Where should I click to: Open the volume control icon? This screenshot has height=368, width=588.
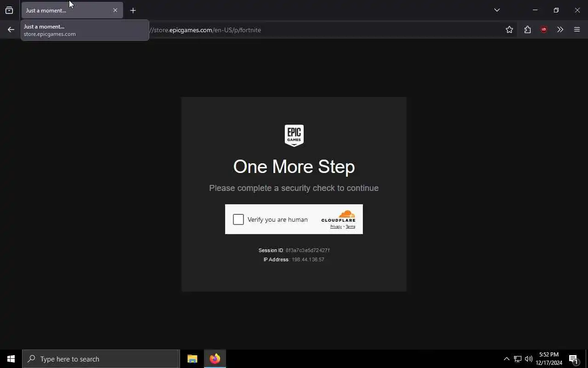point(528,359)
